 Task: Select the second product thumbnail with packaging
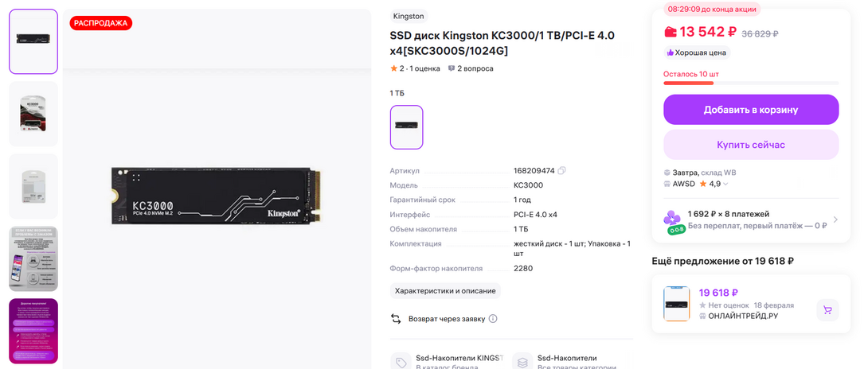(x=33, y=114)
